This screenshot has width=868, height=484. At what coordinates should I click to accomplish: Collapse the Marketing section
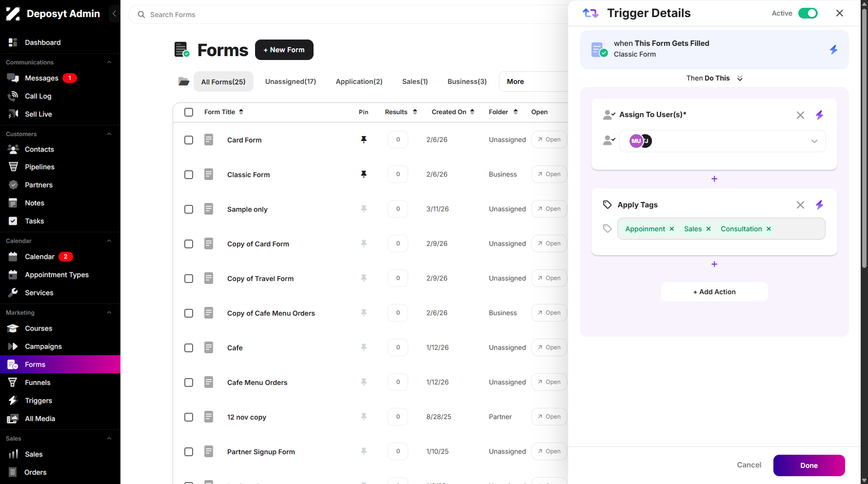click(x=109, y=313)
